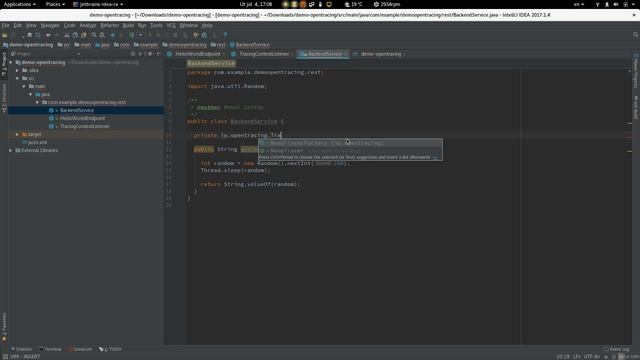This screenshot has height=360, width=640.
Task: Click the Undo toolbar icon
Action: (49, 36)
